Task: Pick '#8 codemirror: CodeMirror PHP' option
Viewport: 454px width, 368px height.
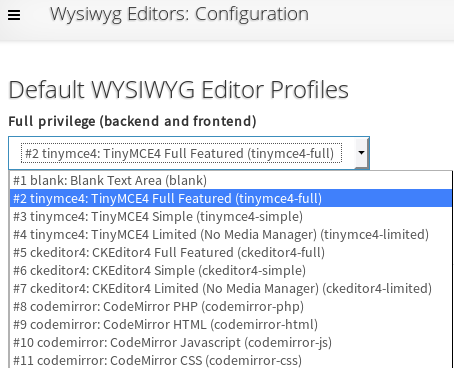Action: coord(231,307)
